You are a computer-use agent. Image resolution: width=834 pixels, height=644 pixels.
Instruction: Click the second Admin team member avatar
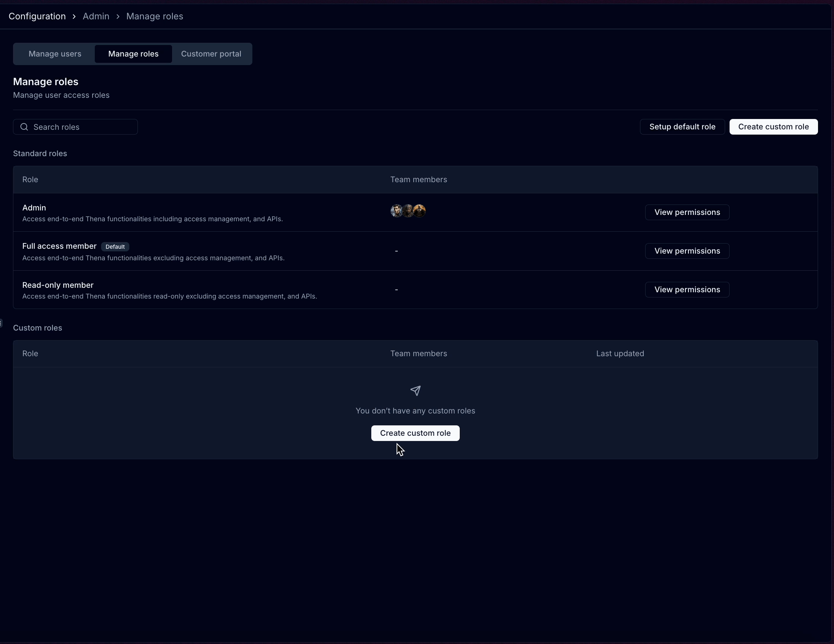point(408,210)
